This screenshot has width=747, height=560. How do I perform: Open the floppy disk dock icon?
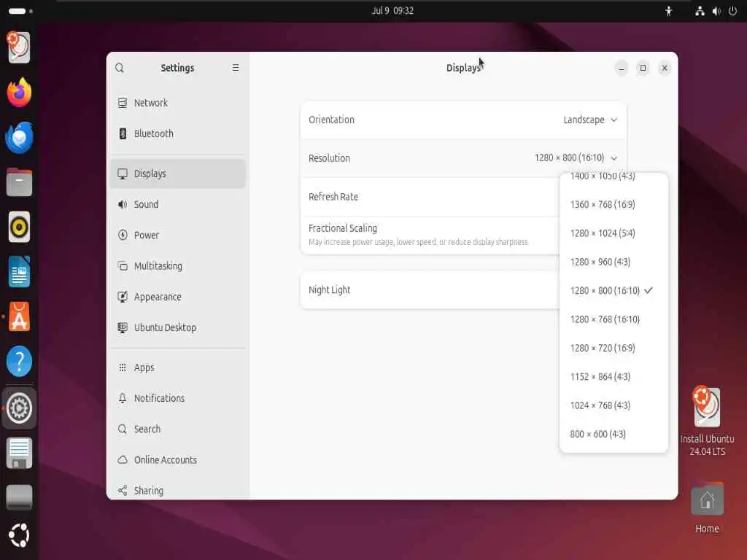pos(19,453)
